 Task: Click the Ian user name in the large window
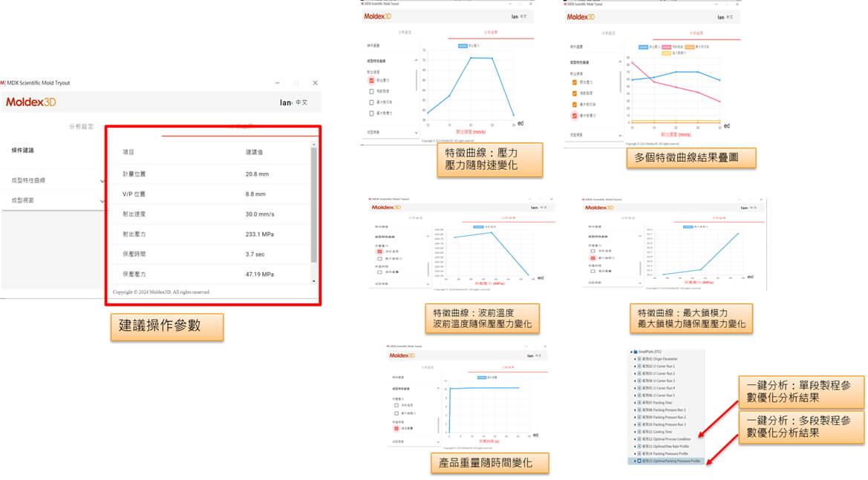point(286,103)
